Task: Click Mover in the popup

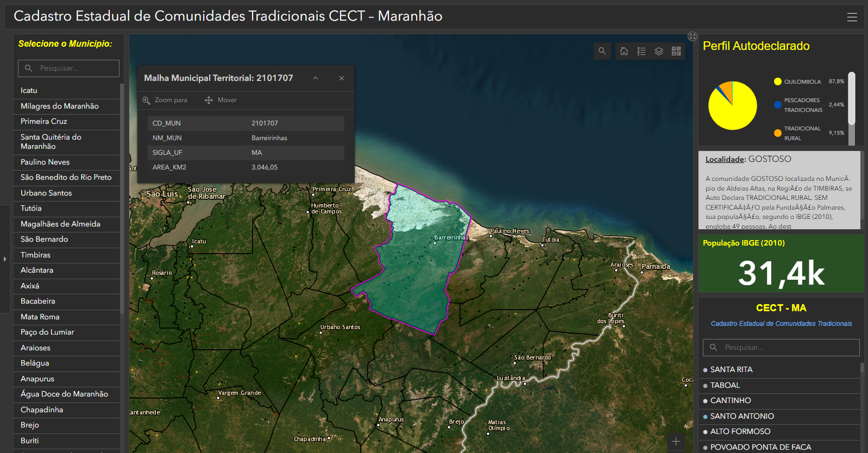Action: tap(221, 100)
